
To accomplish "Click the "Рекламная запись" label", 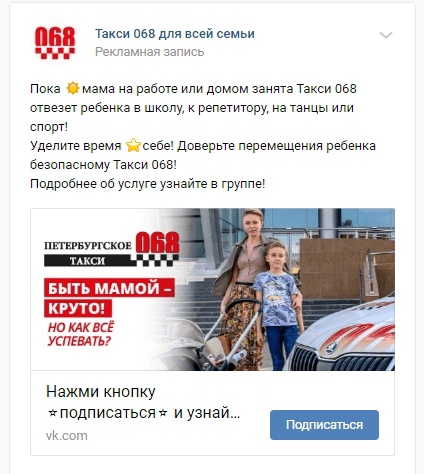I will 149,52.
